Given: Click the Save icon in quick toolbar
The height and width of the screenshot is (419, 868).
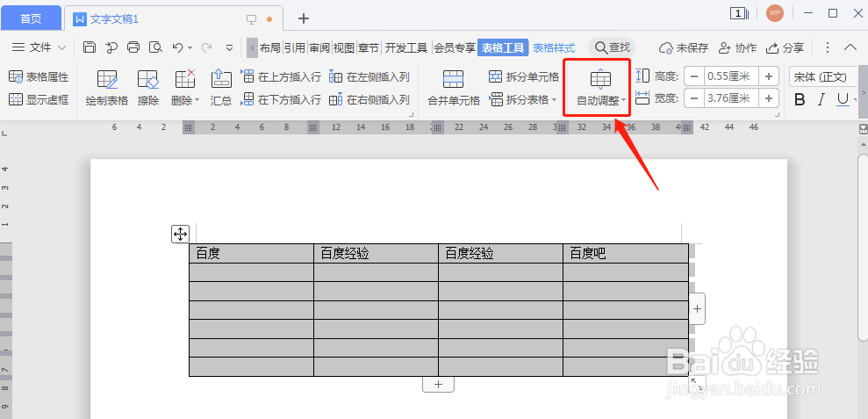Looking at the screenshot, I should (x=90, y=47).
